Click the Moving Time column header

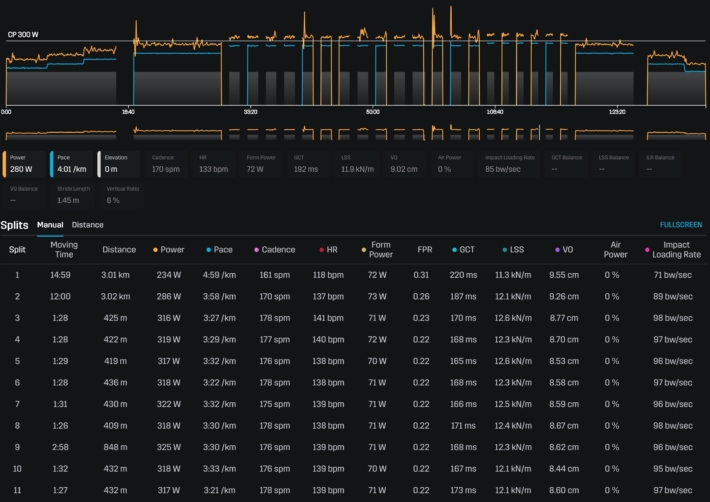[x=64, y=249]
